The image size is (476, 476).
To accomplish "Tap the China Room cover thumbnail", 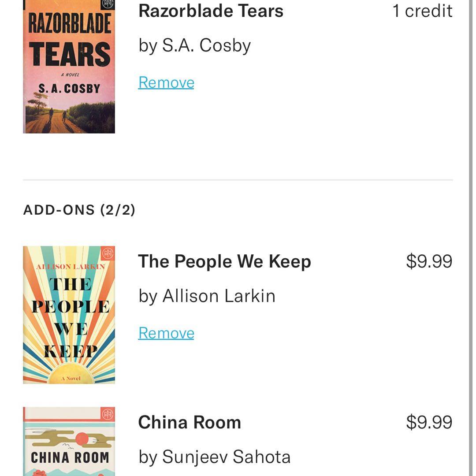I will (69, 442).
